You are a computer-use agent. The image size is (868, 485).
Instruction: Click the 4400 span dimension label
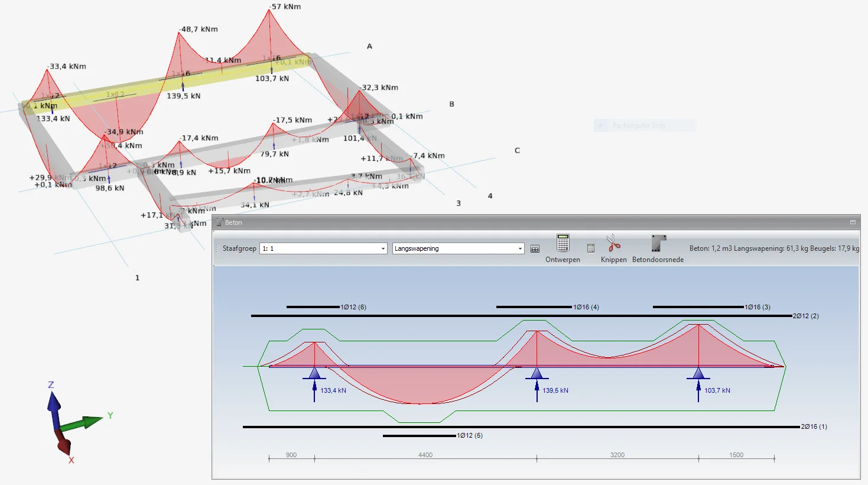(x=425, y=455)
